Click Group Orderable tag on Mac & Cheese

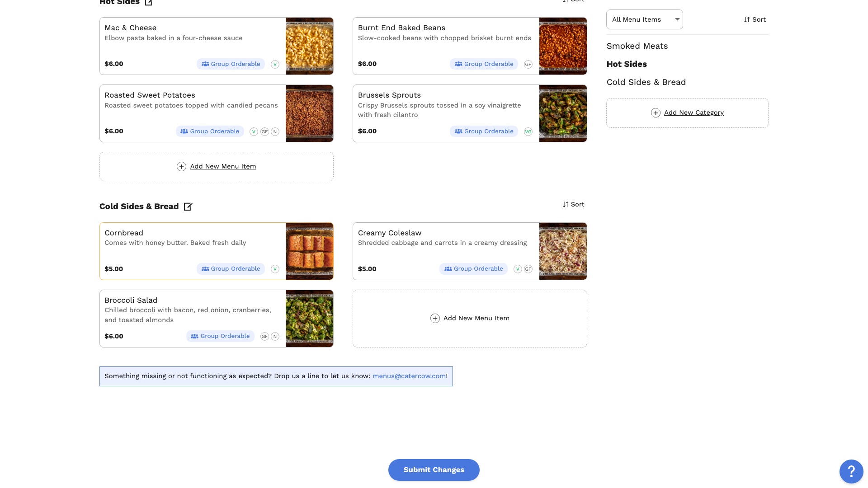click(231, 64)
